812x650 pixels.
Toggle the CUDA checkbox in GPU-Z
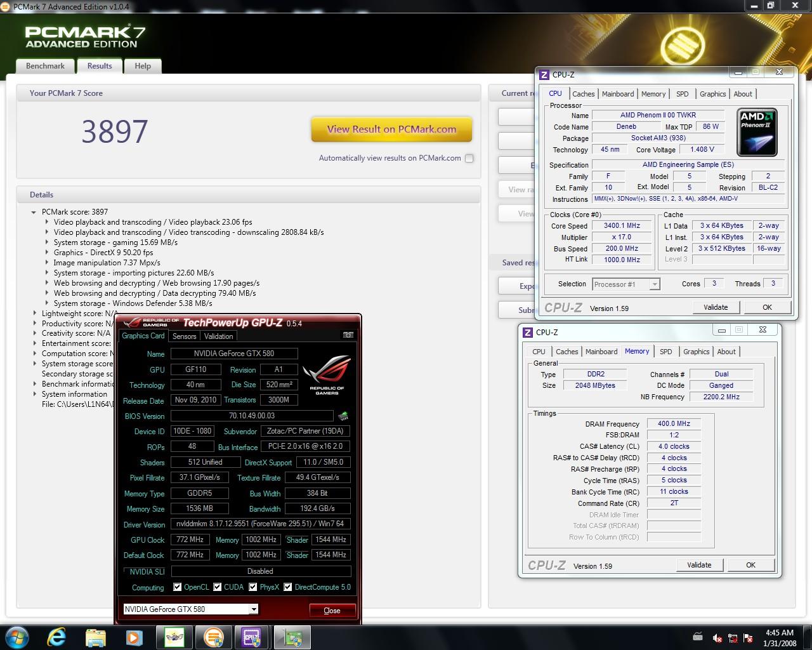coord(218,587)
